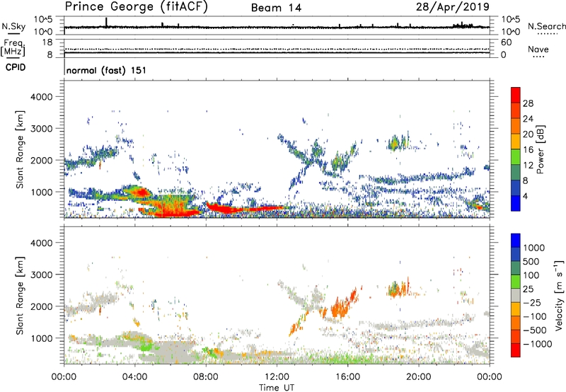The image size is (566, 392).
Task: Click the "16:00" time axis label
Action: [x=347, y=377]
